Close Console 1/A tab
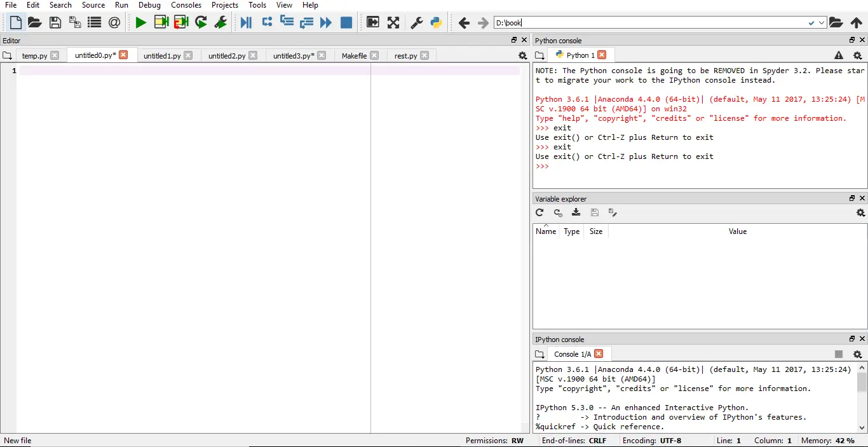Screen dimensions: 868x447 [x=599, y=354]
